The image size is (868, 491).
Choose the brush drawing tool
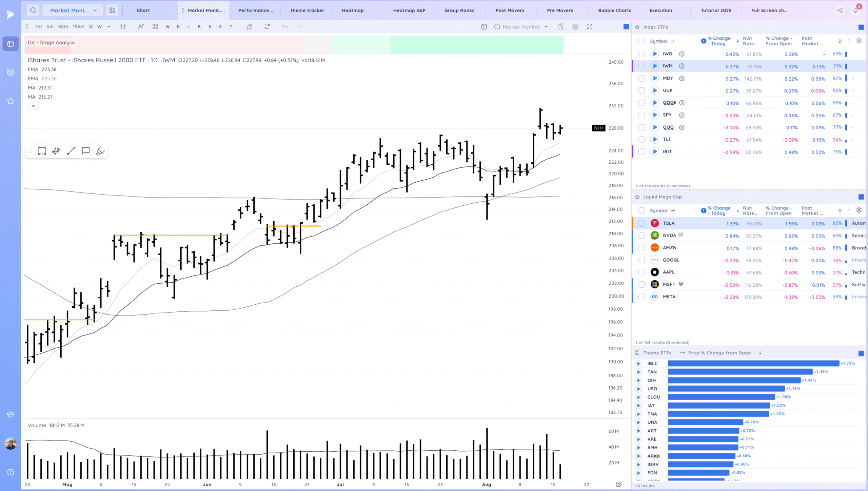pos(100,151)
